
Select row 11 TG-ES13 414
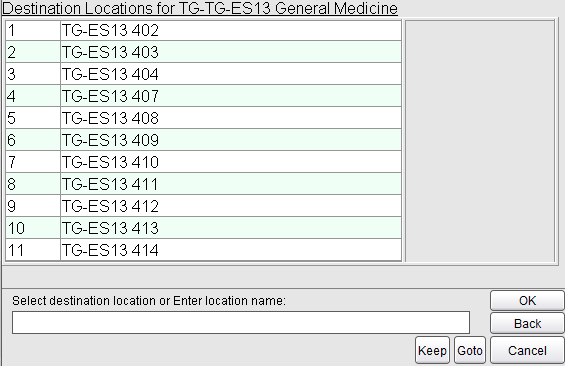click(204, 250)
